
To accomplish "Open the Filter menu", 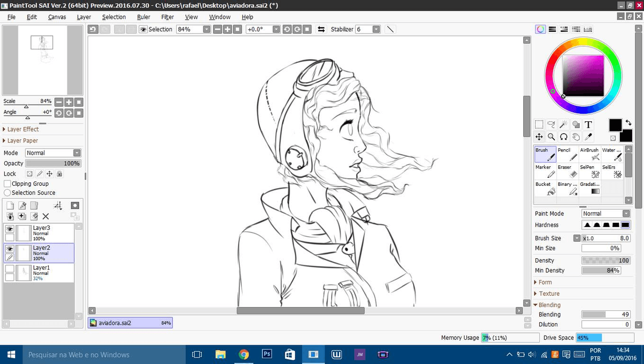I will click(167, 17).
